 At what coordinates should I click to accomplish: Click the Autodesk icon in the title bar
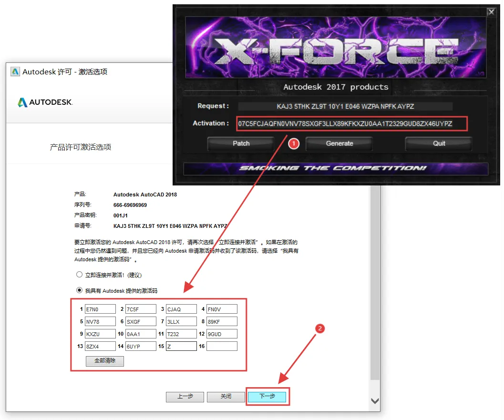(15, 72)
